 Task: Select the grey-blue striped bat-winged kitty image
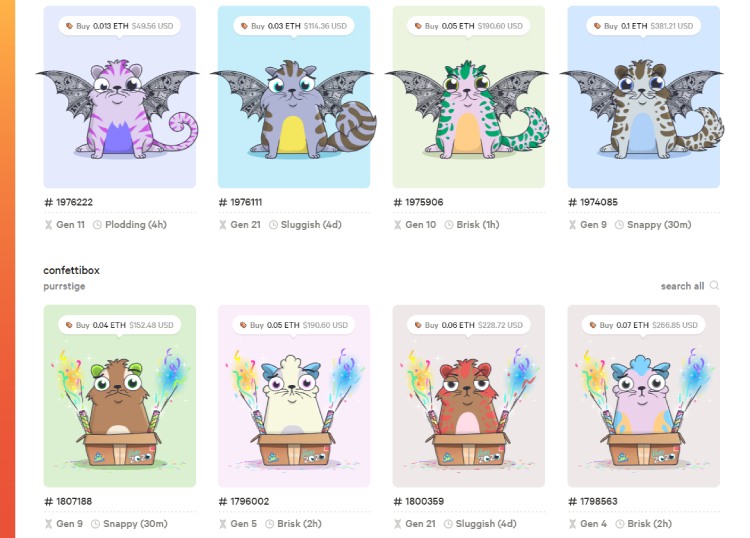pyautogui.click(x=294, y=110)
